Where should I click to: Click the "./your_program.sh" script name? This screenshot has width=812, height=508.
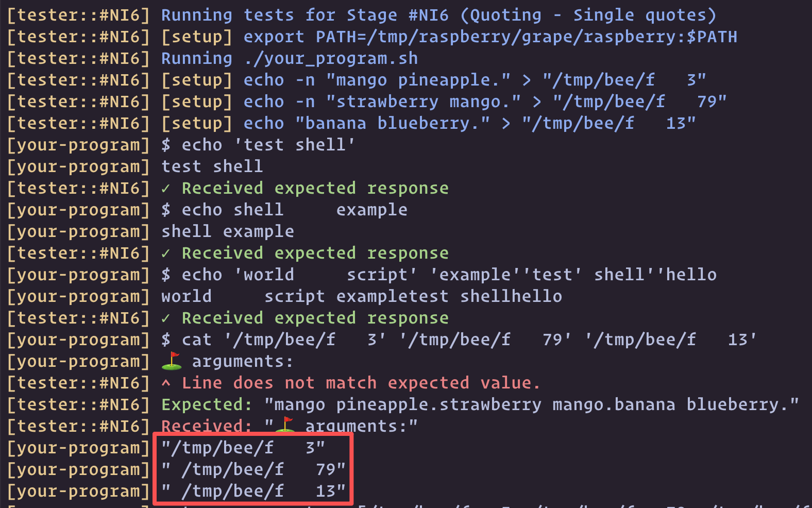tap(331, 59)
